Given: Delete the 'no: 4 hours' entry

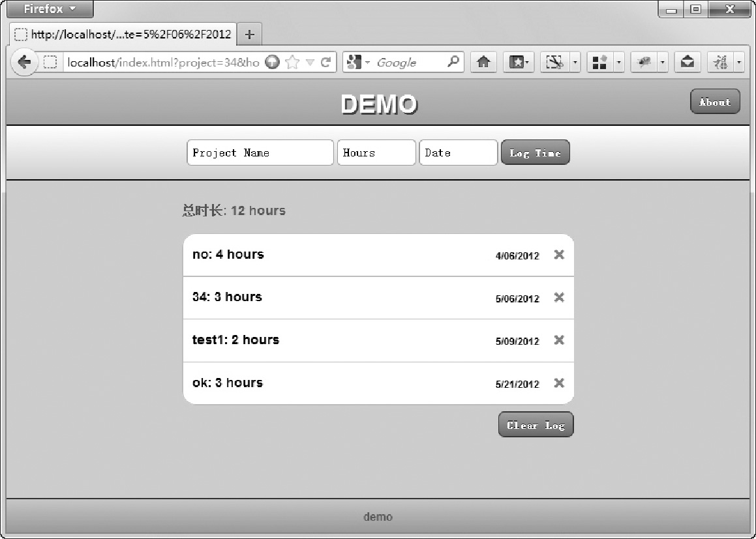Looking at the screenshot, I should pos(559,254).
